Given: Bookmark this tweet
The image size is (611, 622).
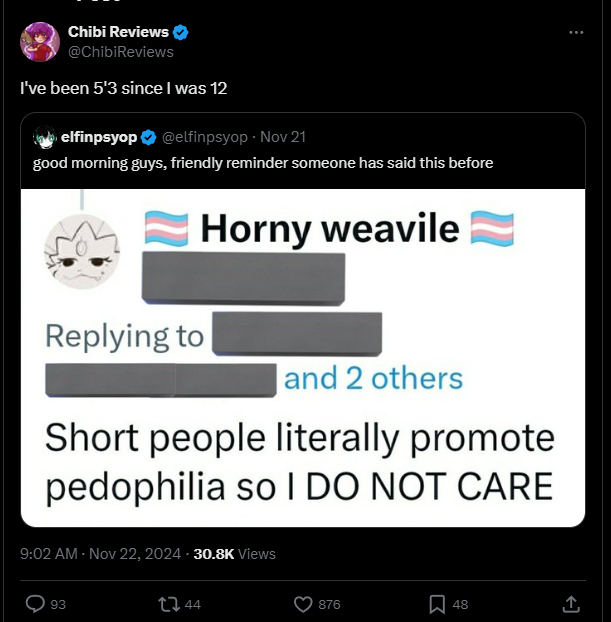Looking at the screenshot, I should click(x=437, y=604).
